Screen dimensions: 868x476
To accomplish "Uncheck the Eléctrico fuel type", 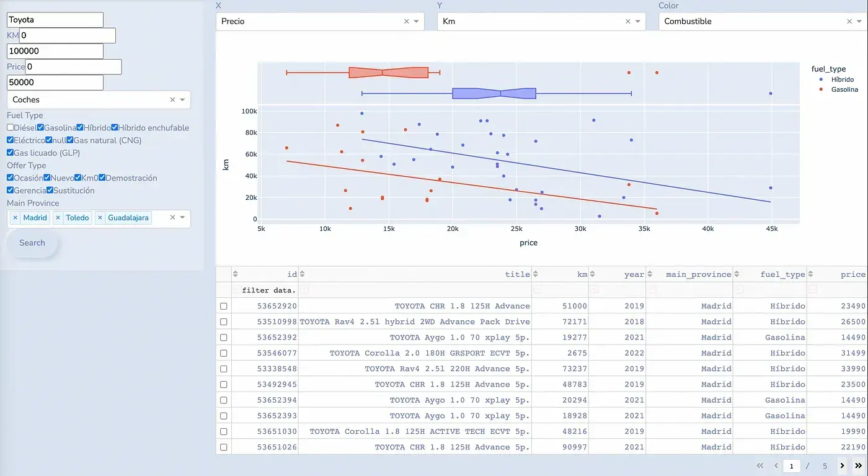I will click(10, 140).
